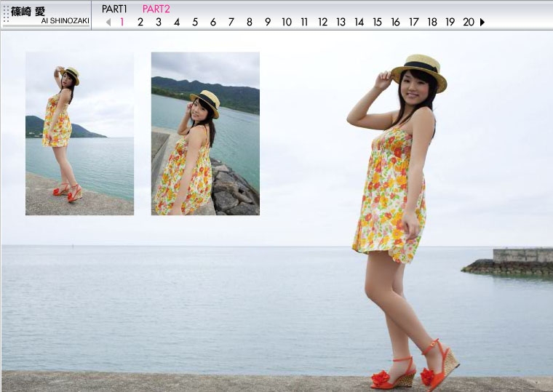Jump to page 14
The width and height of the screenshot is (553, 392).
pos(359,22)
